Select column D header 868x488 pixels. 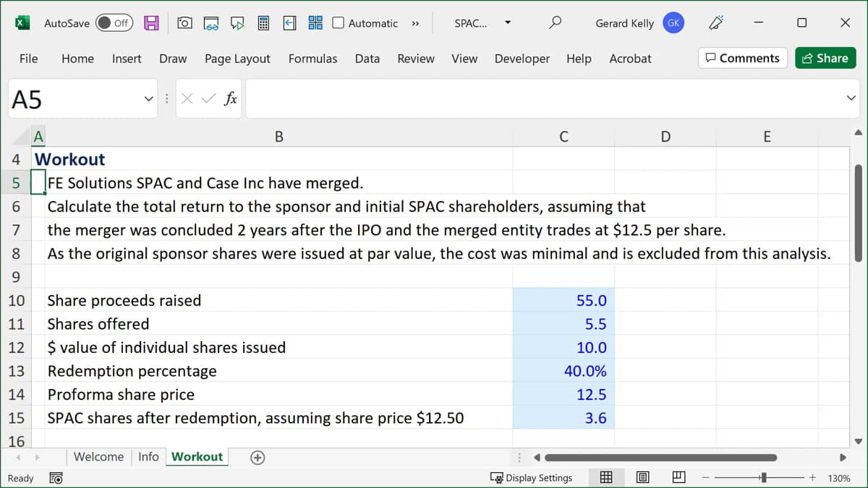pyautogui.click(x=665, y=136)
